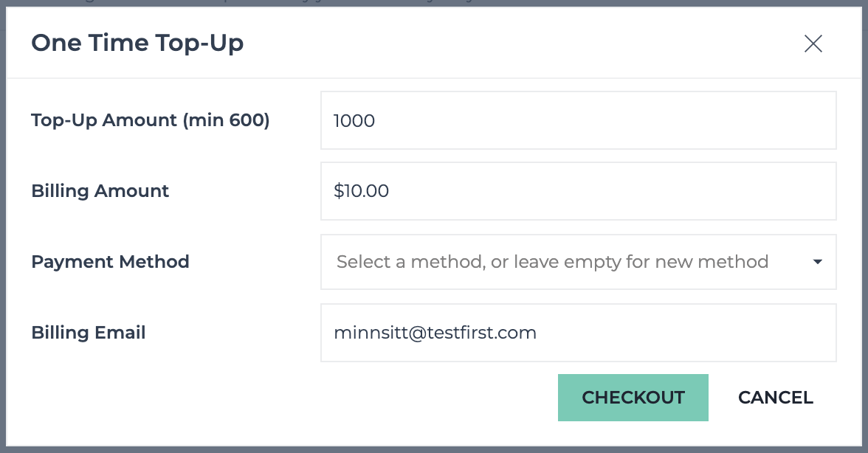Viewport: 868px width, 453px height.
Task: Select the Billing Email input box
Action: [x=578, y=333]
